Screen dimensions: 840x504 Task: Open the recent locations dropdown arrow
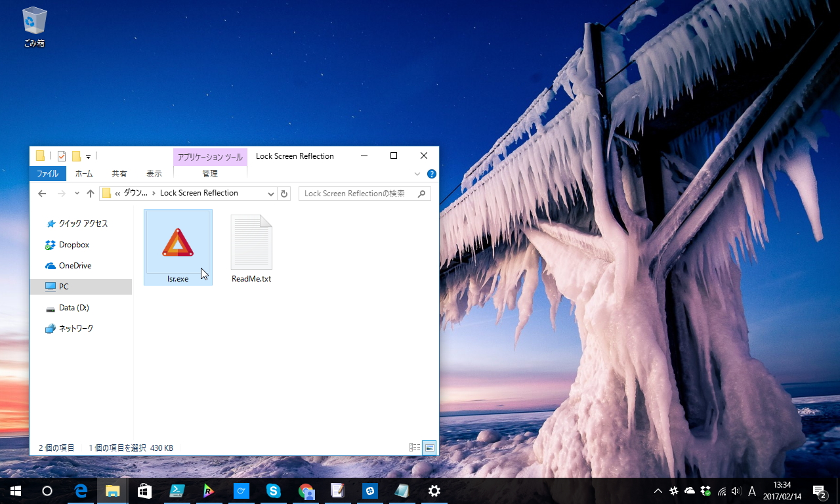click(x=77, y=194)
